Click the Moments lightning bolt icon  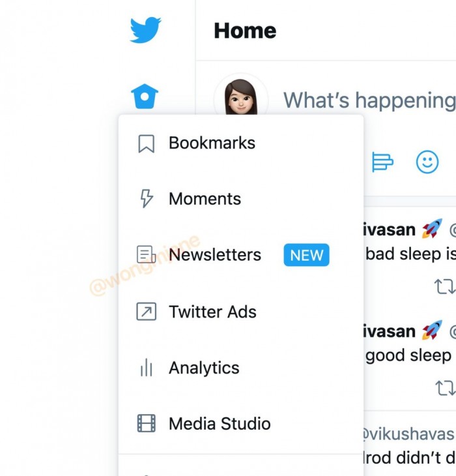147,199
